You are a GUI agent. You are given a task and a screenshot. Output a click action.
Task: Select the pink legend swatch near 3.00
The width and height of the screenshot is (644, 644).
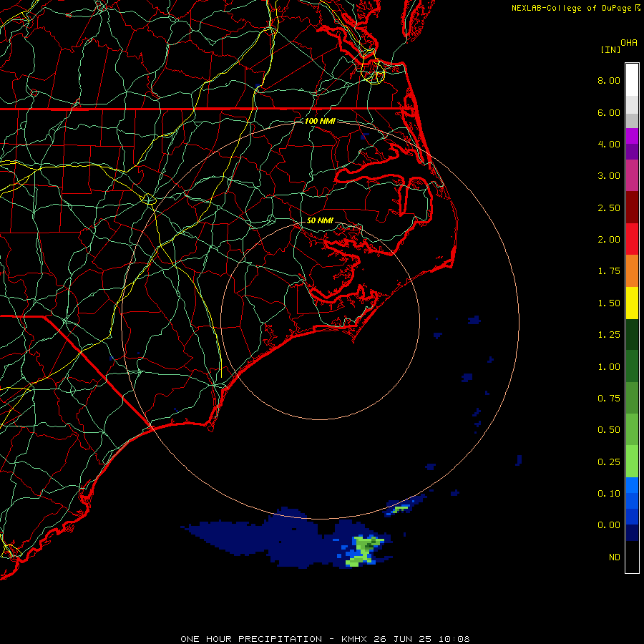[632, 175]
